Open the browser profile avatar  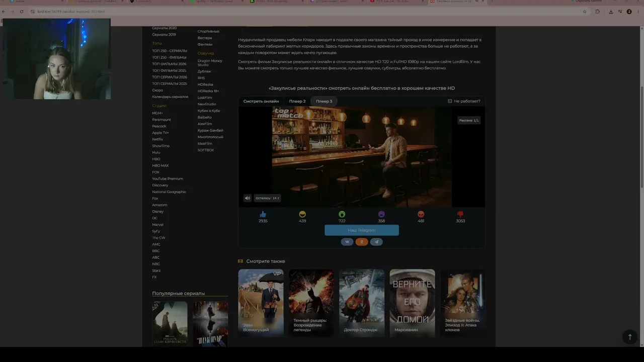(629, 12)
